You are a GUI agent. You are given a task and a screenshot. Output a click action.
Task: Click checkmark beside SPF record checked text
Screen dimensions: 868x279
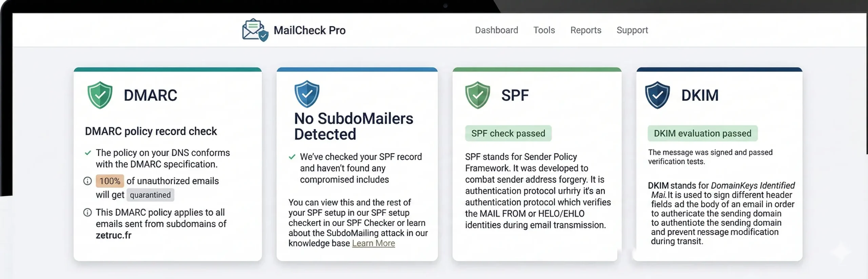(x=292, y=157)
